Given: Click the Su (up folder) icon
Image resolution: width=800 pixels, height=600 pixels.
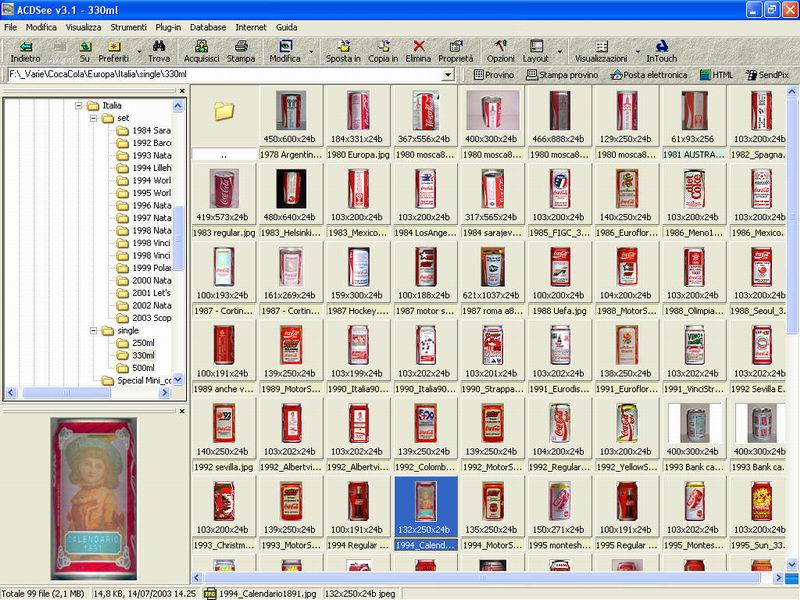Looking at the screenshot, I should point(85,52).
